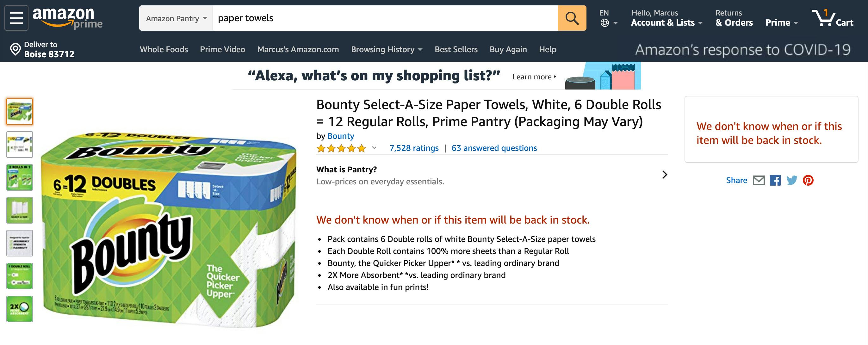The height and width of the screenshot is (345, 868).
Task: Open the hamburger menu icon
Action: (x=16, y=18)
